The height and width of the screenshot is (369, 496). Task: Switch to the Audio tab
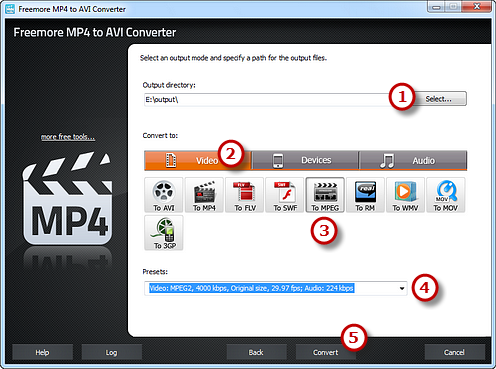(x=413, y=160)
